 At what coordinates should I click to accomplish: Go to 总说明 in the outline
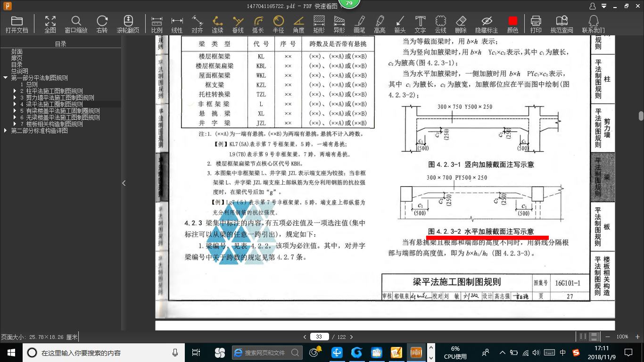[20, 71]
